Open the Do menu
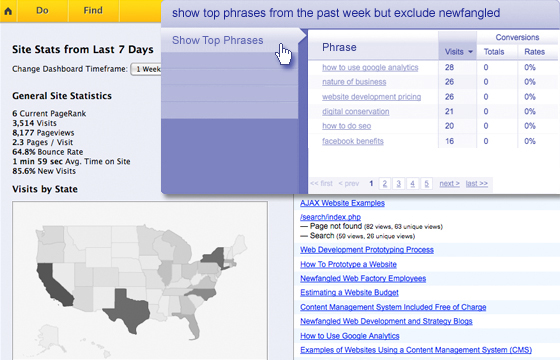 pos(42,11)
